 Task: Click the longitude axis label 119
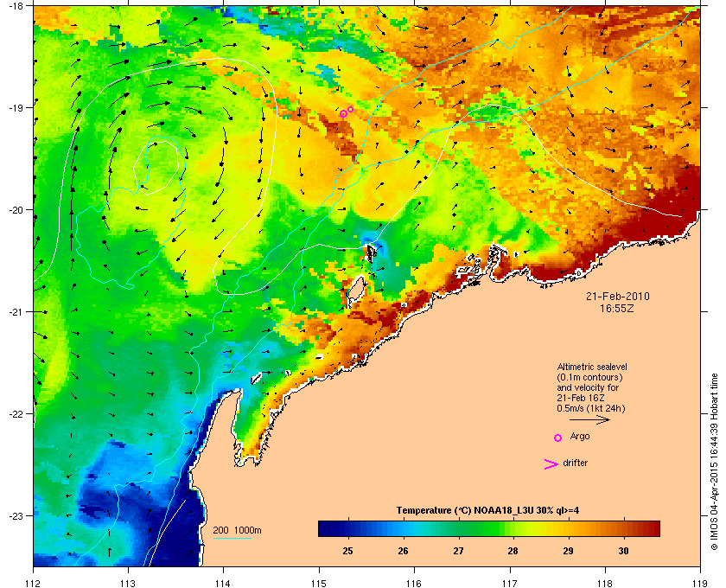[699, 584]
